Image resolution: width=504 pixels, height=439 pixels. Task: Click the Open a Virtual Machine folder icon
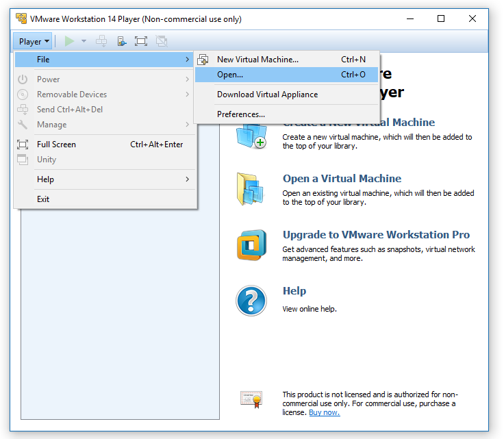tap(250, 189)
